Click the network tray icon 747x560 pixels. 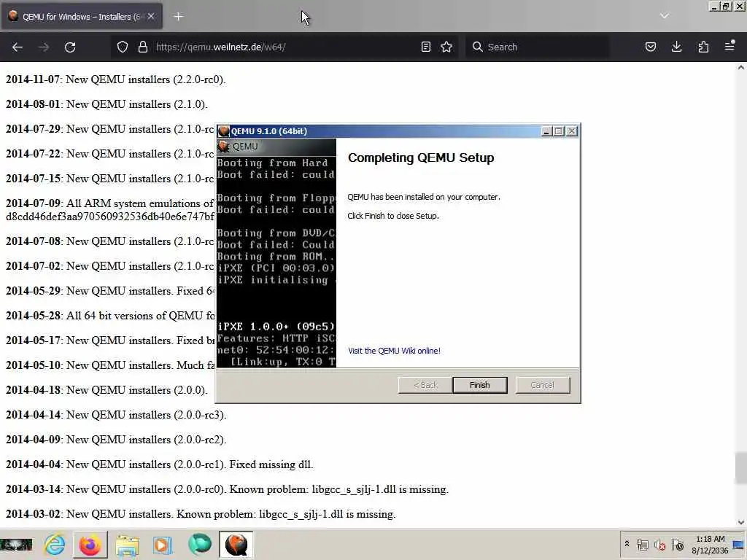click(x=643, y=545)
